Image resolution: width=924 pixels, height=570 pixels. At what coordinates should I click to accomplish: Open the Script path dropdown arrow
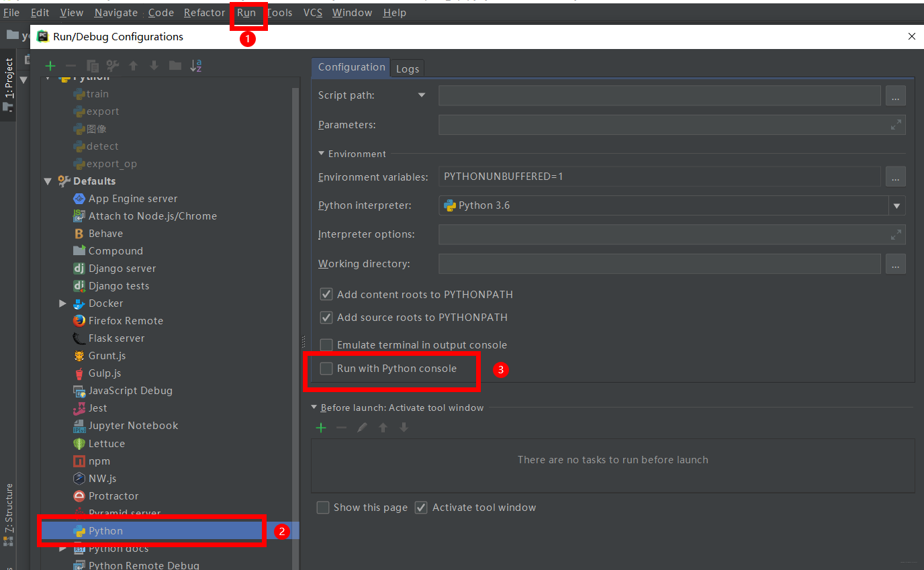[422, 95]
